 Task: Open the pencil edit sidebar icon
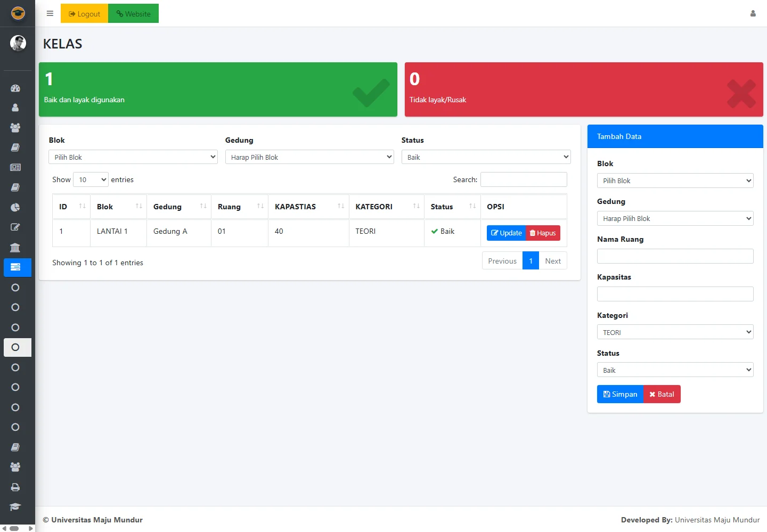[x=15, y=227]
